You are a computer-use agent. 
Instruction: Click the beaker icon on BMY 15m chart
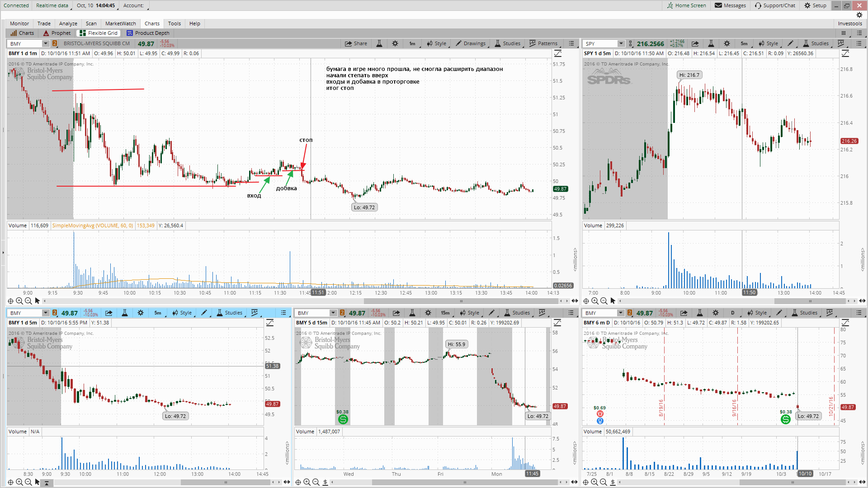pos(412,313)
